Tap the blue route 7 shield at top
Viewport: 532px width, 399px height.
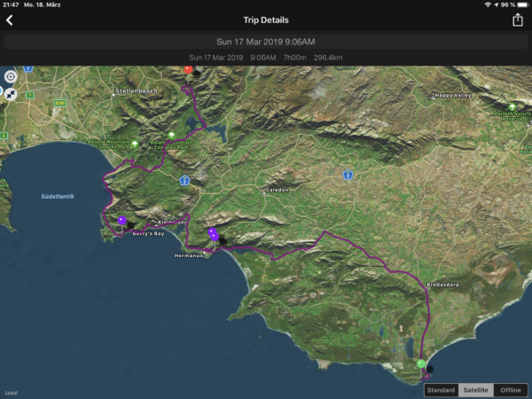click(28, 68)
